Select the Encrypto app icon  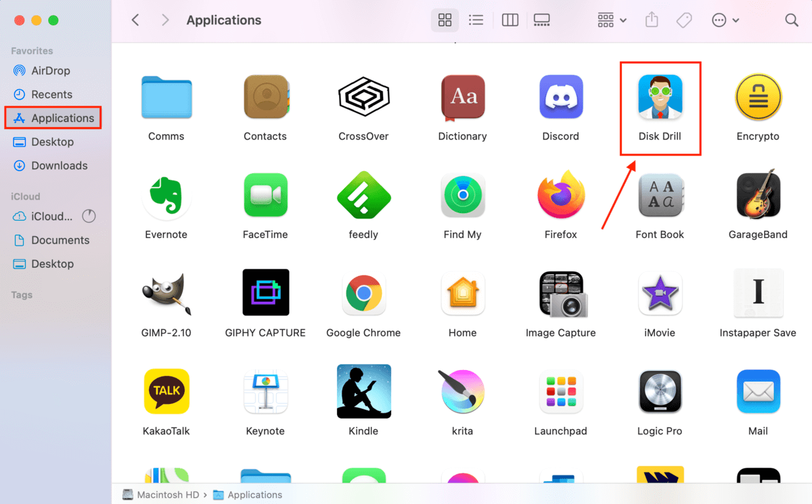(x=758, y=97)
